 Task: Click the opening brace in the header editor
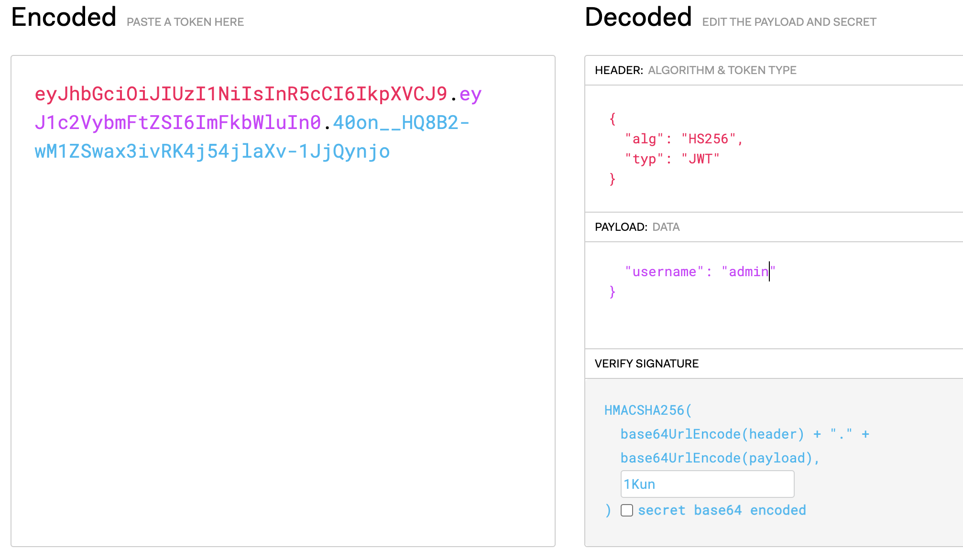(613, 119)
